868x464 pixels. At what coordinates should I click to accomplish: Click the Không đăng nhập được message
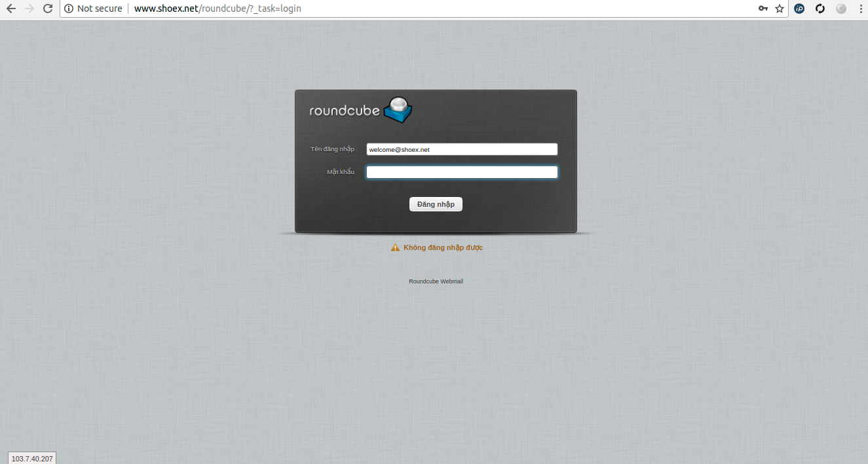443,247
